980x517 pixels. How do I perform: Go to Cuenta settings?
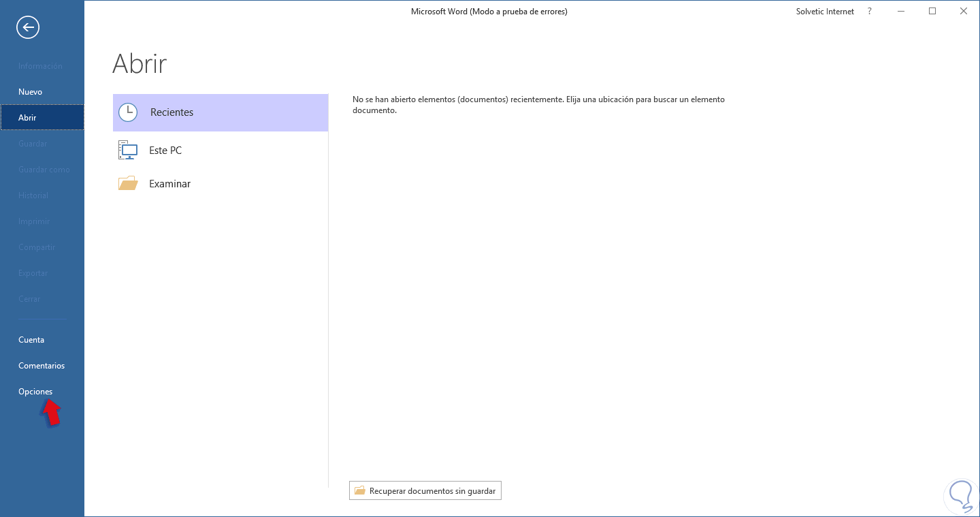31,339
